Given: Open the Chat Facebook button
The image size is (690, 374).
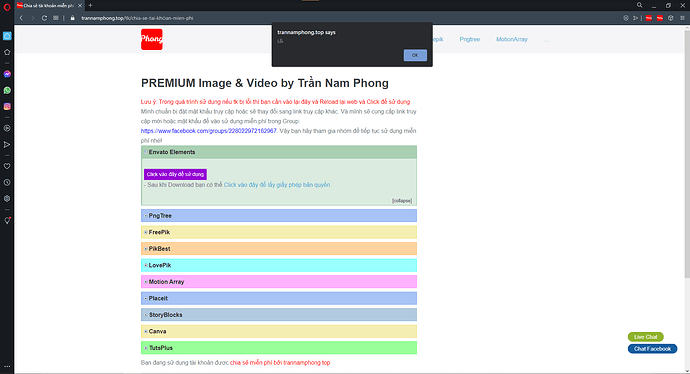Looking at the screenshot, I should coord(652,349).
